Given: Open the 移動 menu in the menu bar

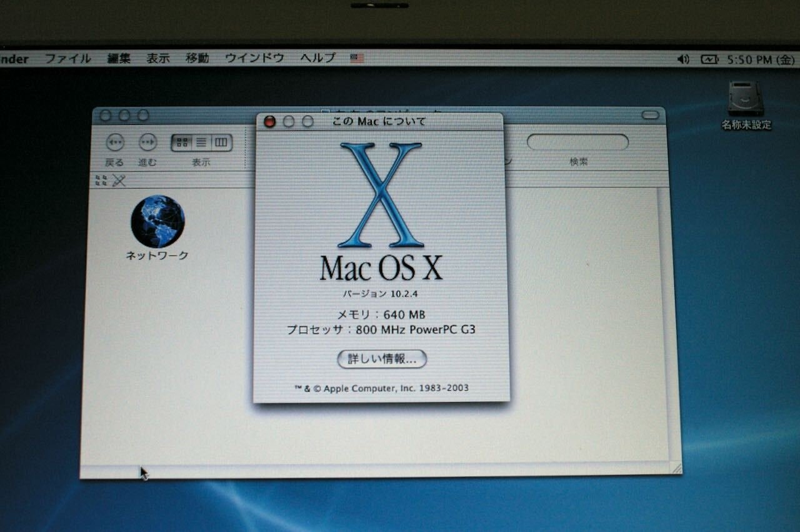Looking at the screenshot, I should point(197,58).
